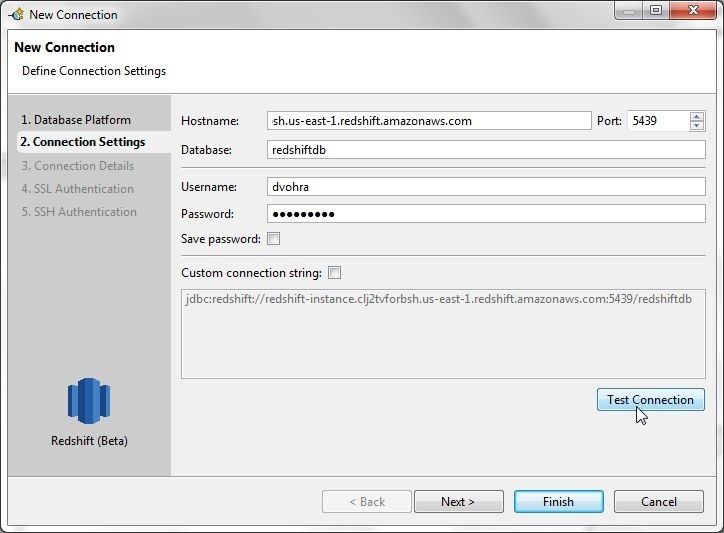
Task: Tick the Save password checkbox
Action: 273,239
